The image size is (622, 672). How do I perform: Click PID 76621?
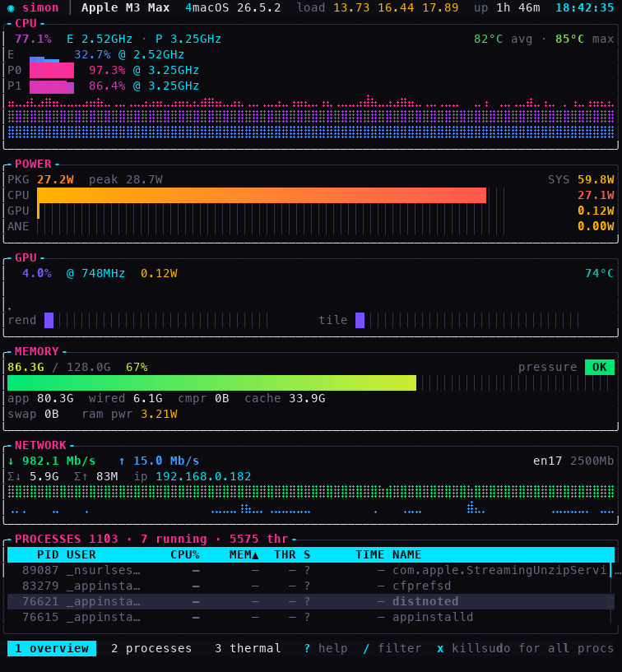(40, 601)
